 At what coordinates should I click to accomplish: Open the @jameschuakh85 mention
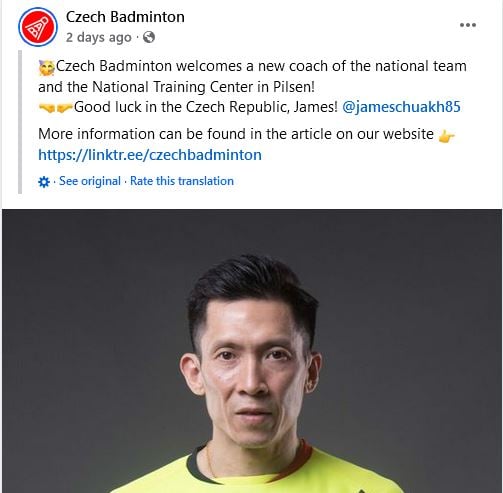click(x=401, y=107)
